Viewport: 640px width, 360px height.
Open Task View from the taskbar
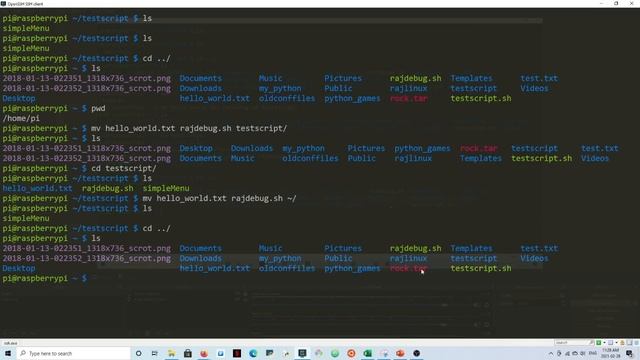click(x=155, y=353)
